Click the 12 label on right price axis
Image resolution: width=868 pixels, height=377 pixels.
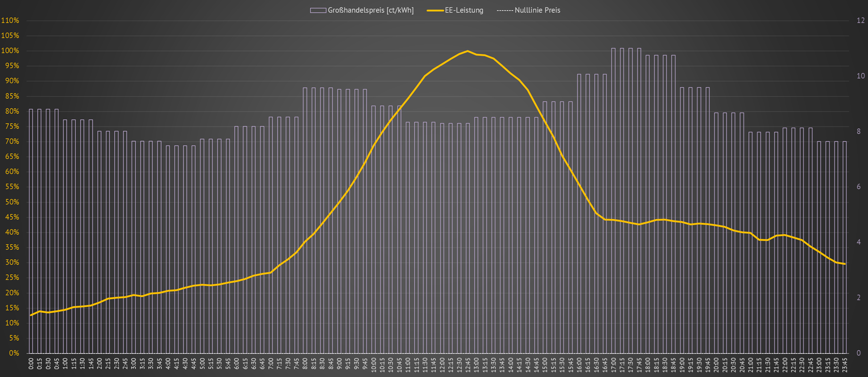coord(860,21)
